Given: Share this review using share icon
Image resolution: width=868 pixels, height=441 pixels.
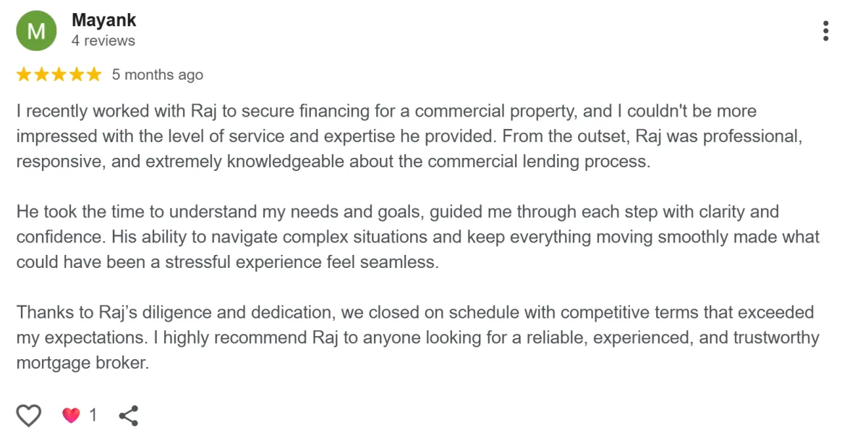Looking at the screenshot, I should click(x=129, y=415).
